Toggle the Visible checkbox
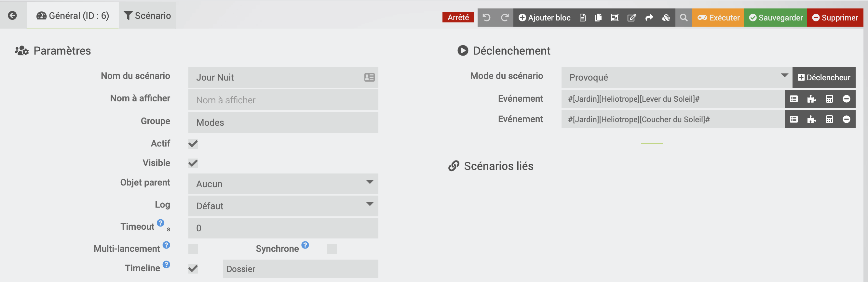The height and width of the screenshot is (282, 868). click(193, 163)
